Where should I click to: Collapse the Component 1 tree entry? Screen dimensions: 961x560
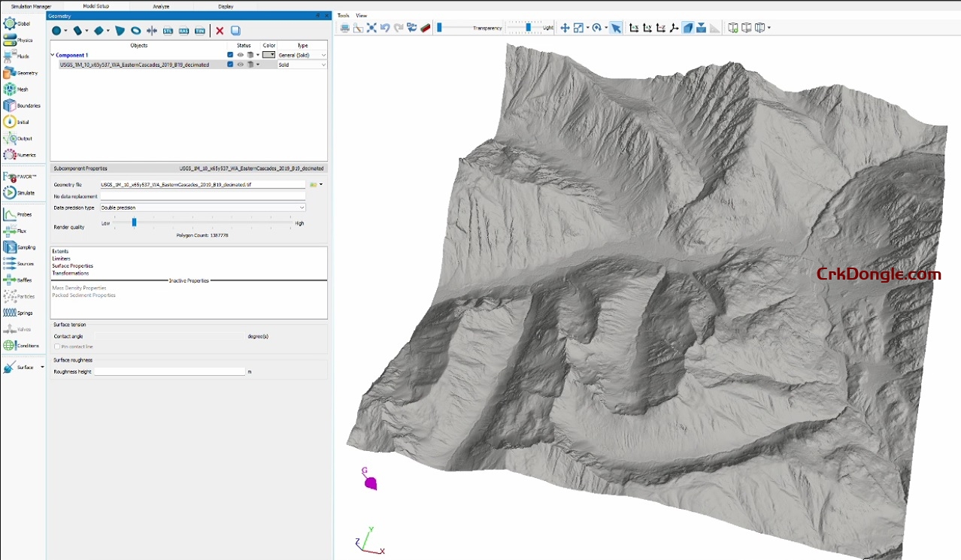coord(53,54)
